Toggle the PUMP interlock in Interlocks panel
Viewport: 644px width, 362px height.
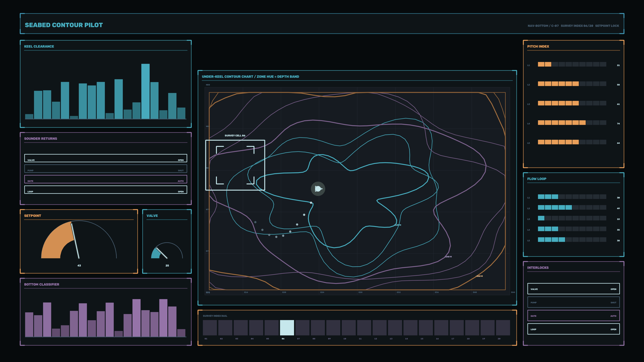coord(574,302)
